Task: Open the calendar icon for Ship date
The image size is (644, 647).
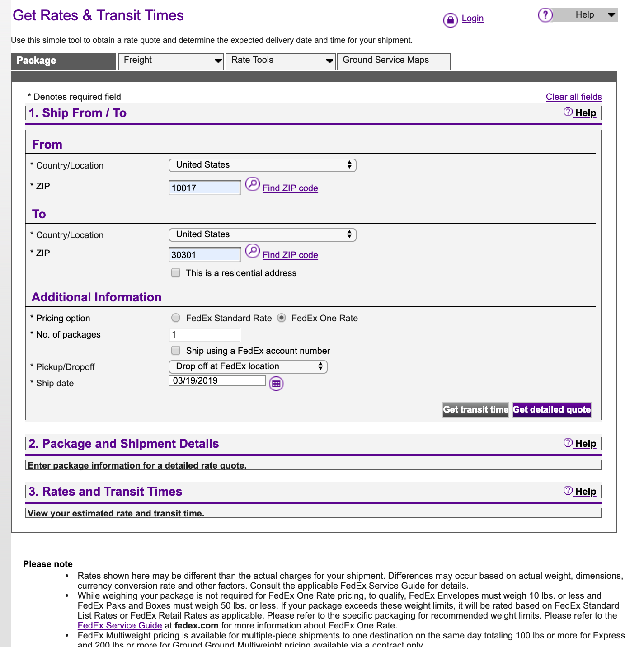Action: (x=276, y=384)
